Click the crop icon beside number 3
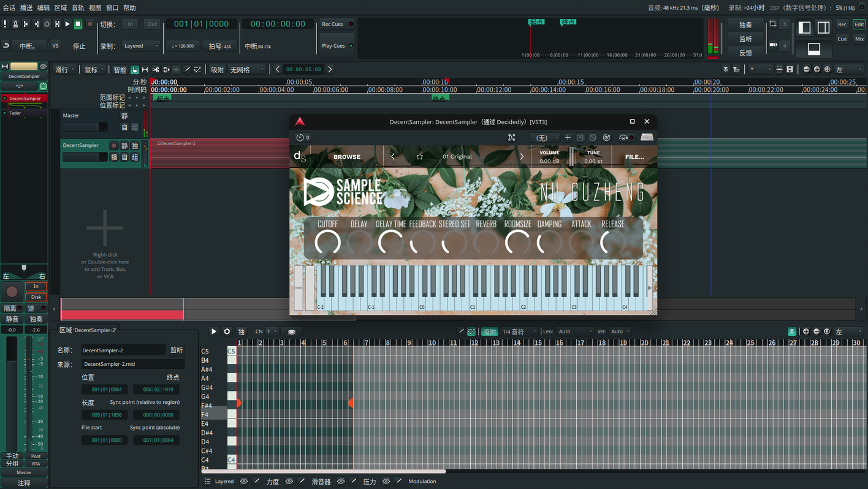 [772, 24]
